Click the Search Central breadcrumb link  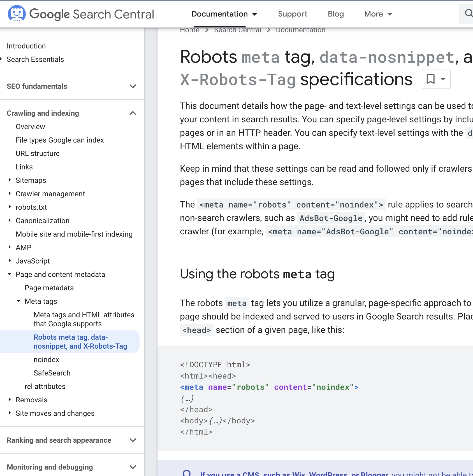(x=238, y=30)
